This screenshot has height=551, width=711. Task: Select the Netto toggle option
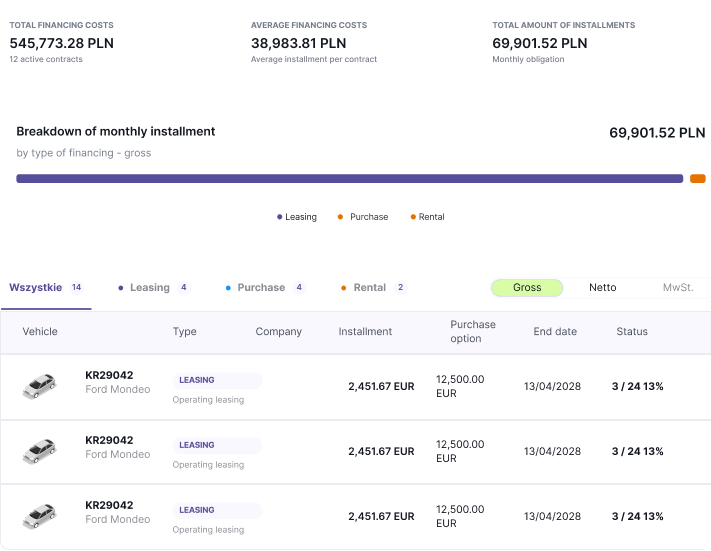pos(603,288)
